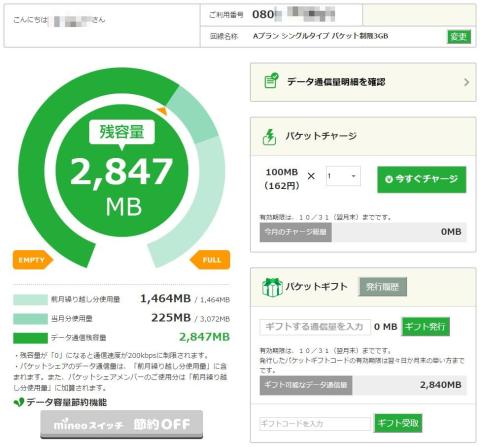Click the orange gauge pointer arrow
Image resolution: width=480 pixels, height=447 pixels.
click(161, 111)
